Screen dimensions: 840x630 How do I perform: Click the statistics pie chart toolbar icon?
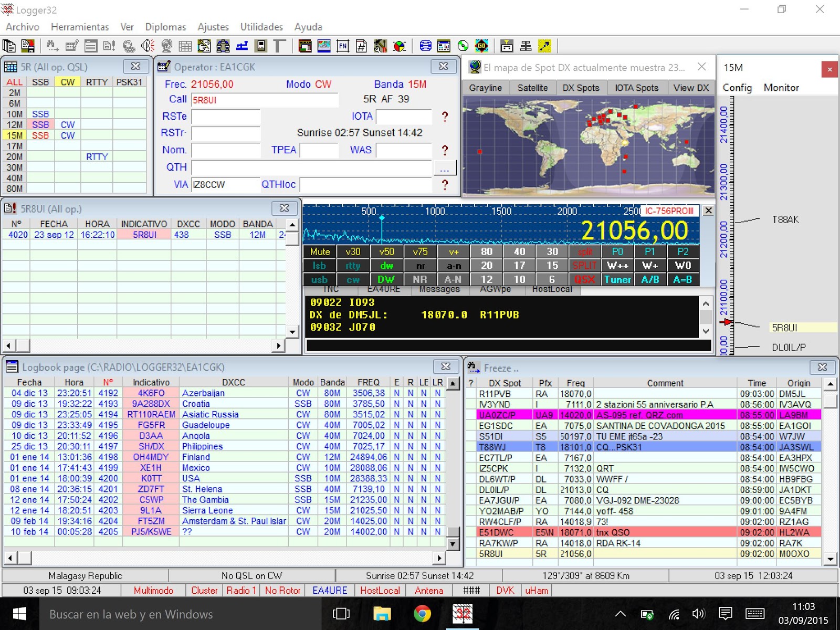click(x=398, y=46)
